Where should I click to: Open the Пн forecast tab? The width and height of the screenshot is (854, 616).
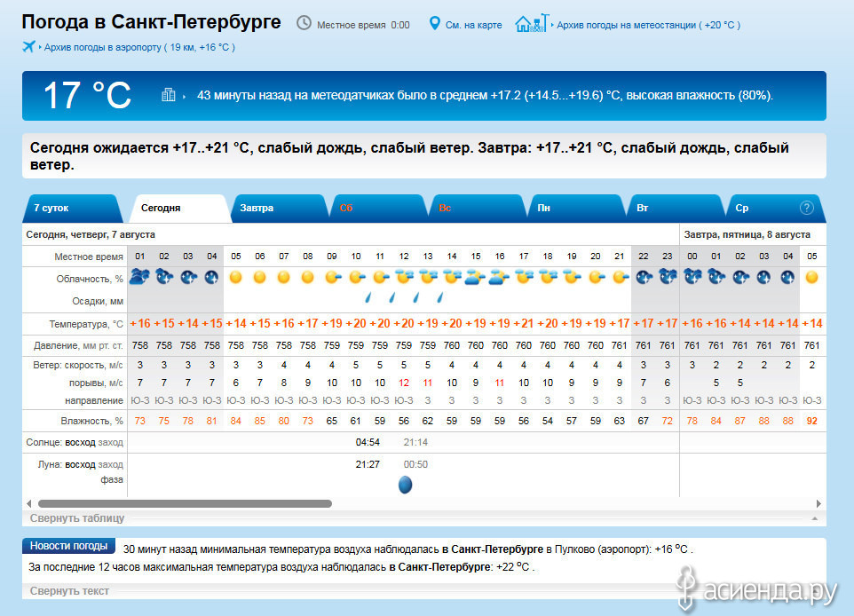(577, 208)
